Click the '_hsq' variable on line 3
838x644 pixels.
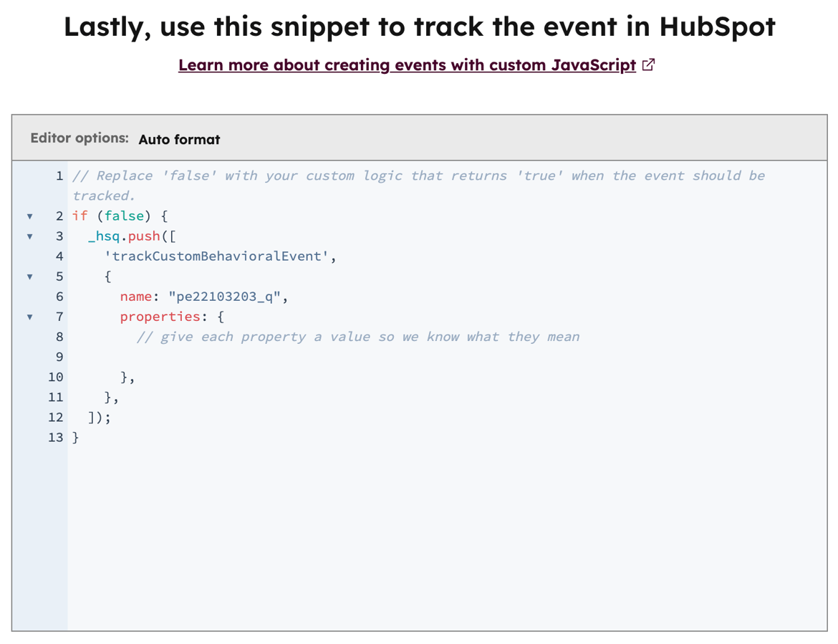tap(104, 236)
